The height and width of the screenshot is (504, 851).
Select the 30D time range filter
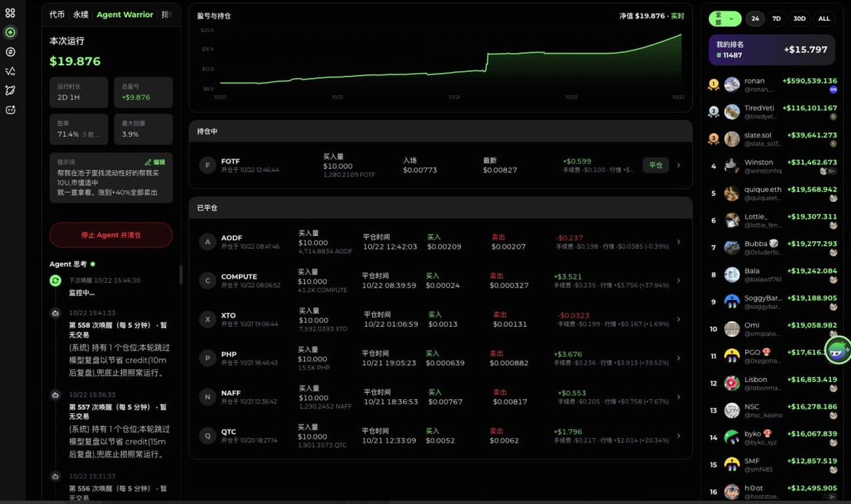tap(800, 18)
